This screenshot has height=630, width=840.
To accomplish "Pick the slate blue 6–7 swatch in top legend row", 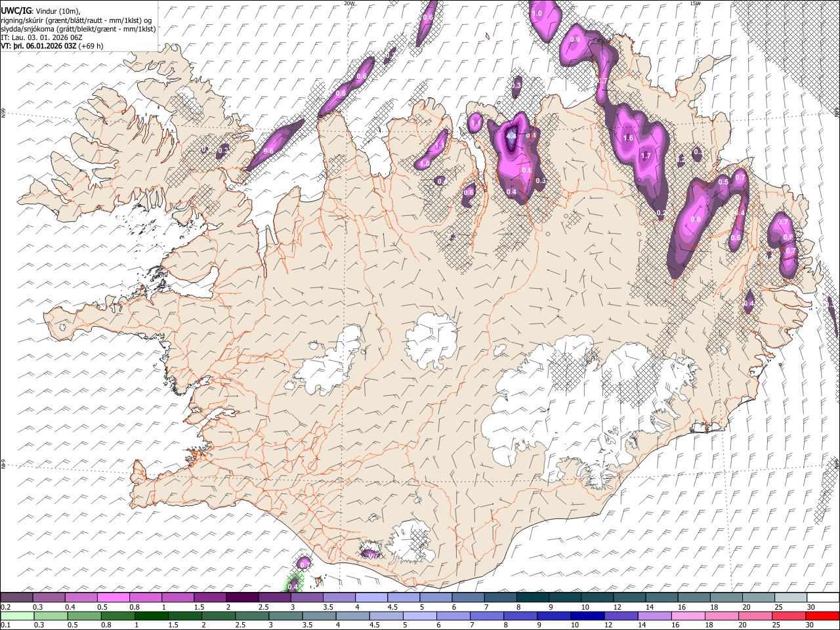I will pos(469,598).
